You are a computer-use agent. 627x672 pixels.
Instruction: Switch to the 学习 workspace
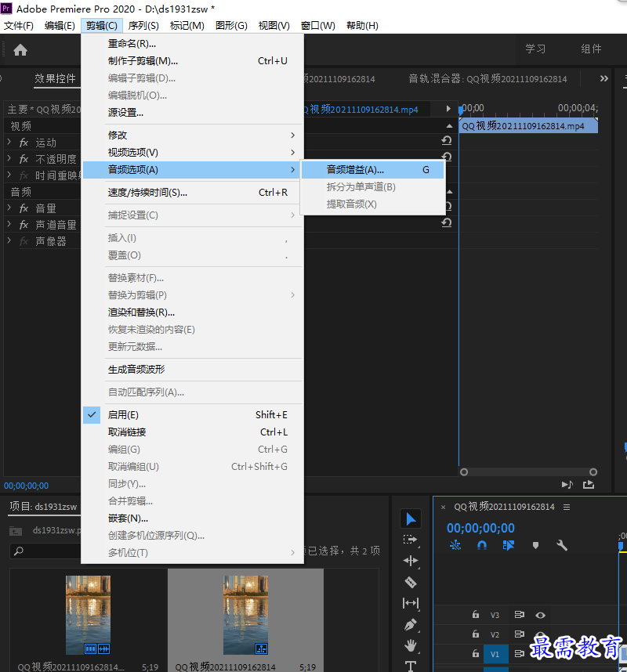pyautogui.click(x=535, y=49)
